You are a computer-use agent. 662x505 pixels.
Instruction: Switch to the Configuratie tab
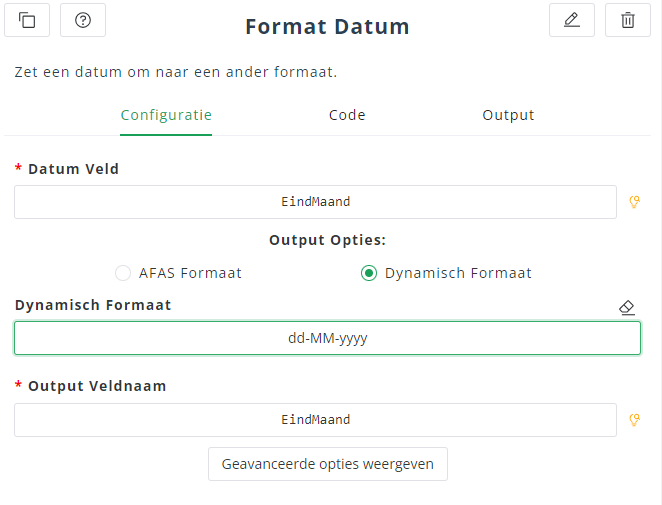[166, 115]
